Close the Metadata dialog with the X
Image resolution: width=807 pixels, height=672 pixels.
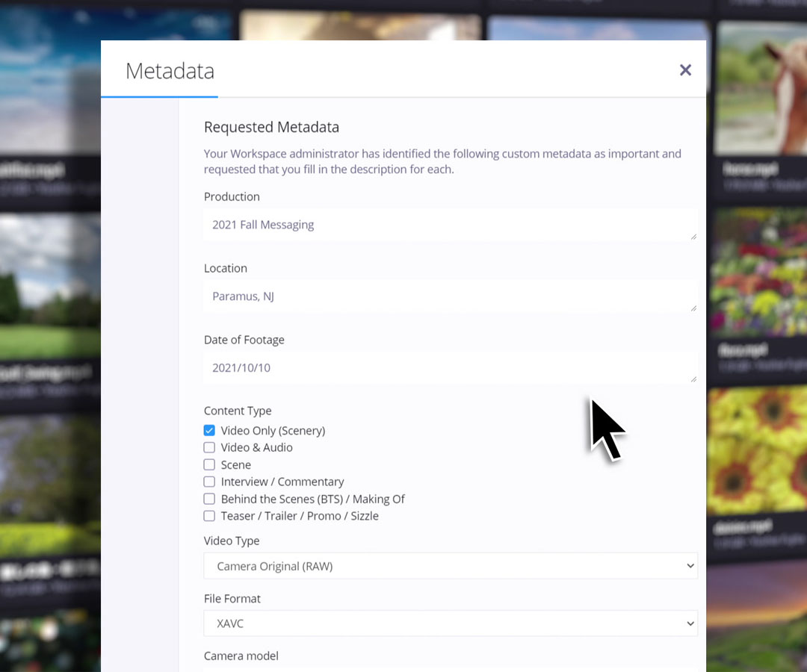pyautogui.click(x=685, y=70)
